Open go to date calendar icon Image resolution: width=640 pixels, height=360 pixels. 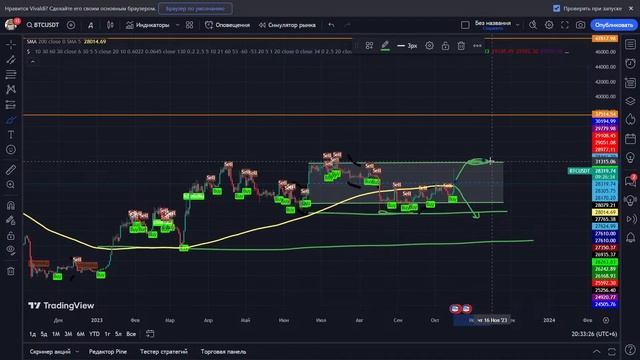pyautogui.click(x=150, y=334)
